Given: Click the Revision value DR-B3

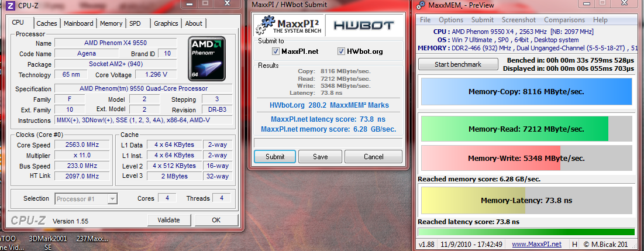Looking at the screenshot, I should pyautogui.click(x=217, y=109).
